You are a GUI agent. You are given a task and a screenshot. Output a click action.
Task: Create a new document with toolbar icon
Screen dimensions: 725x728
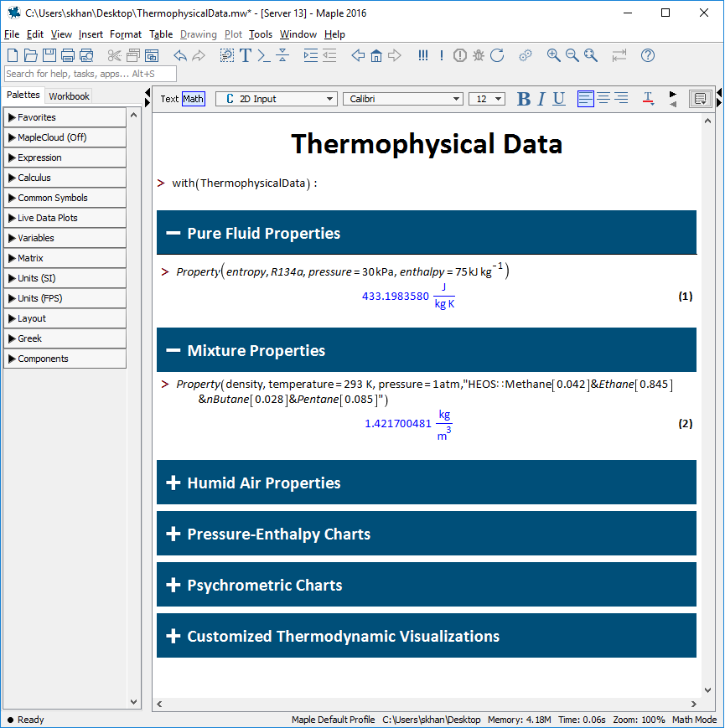point(13,55)
